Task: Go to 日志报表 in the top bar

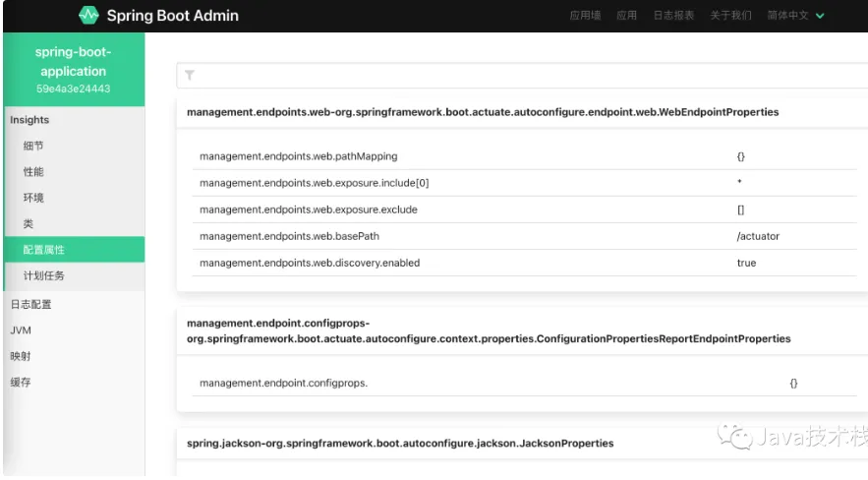Action: (673, 16)
